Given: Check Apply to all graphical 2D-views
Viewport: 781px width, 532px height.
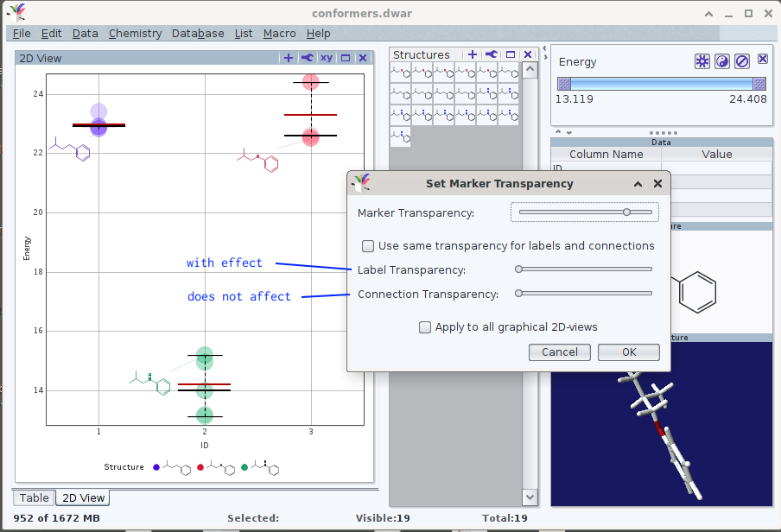Looking at the screenshot, I should pos(425,327).
